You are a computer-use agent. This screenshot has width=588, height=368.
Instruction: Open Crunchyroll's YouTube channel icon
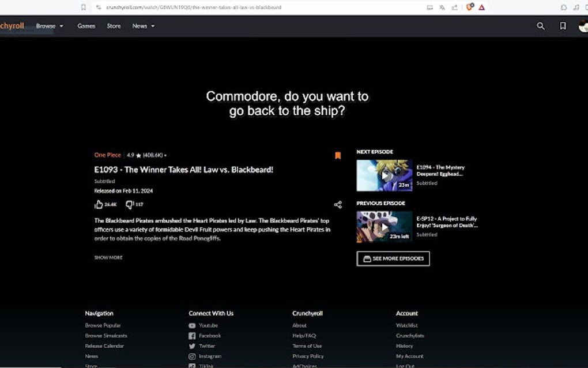pos(191,325)
